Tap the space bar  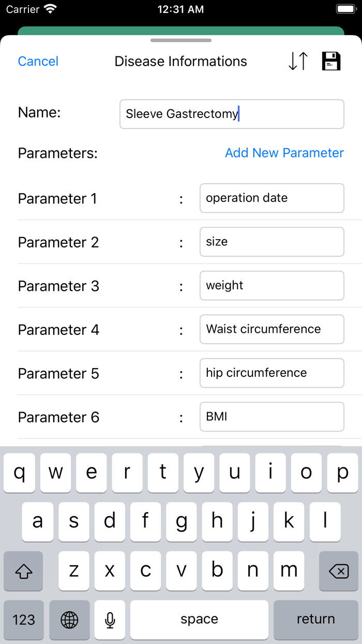click(199, 620)
